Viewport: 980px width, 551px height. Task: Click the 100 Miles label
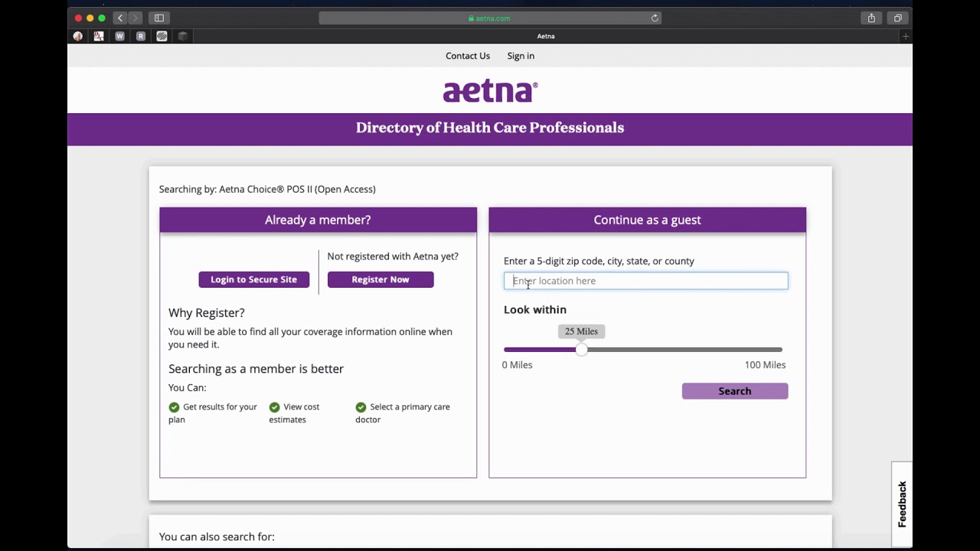pos(765,365)
